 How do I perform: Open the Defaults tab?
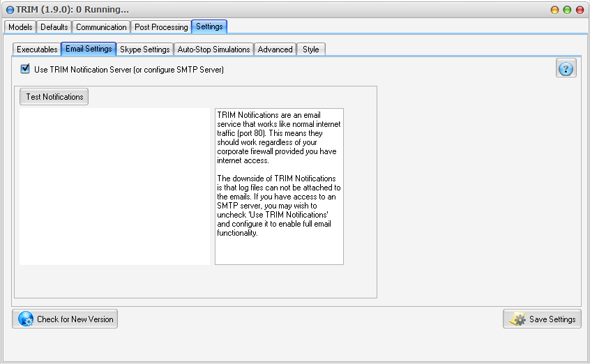click(x=54, y=27)
